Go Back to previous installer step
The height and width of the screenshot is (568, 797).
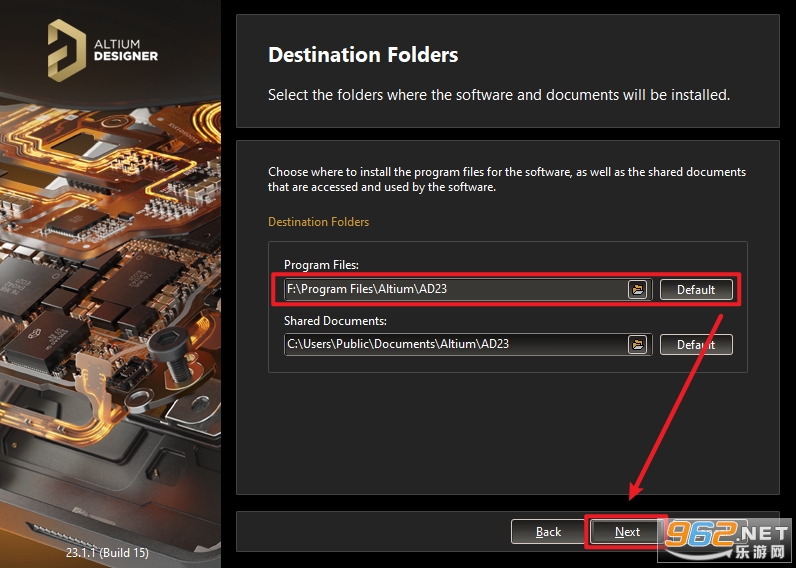[x=548, y=531]
